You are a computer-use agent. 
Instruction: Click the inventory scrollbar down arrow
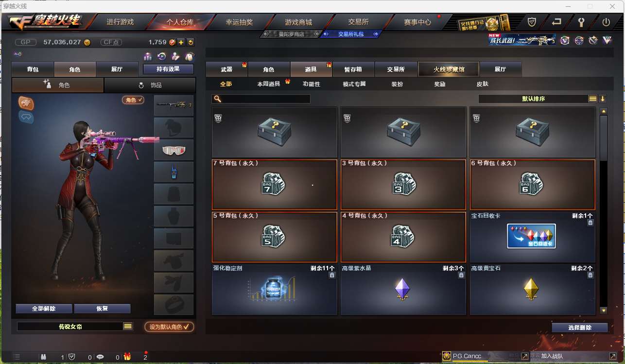pyautogui.click(x=604, y=310)
